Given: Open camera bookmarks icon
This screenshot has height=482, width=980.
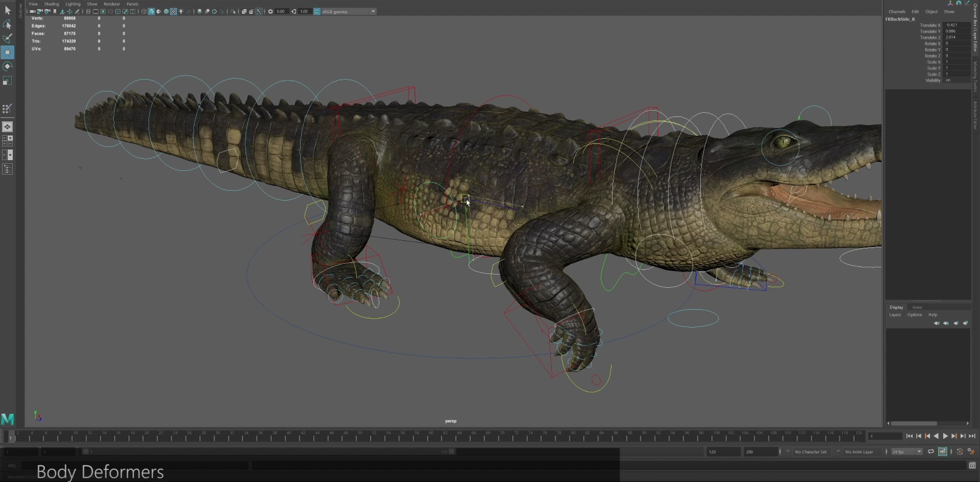Looking at the screenshot, I should click(x=55, y=11).
